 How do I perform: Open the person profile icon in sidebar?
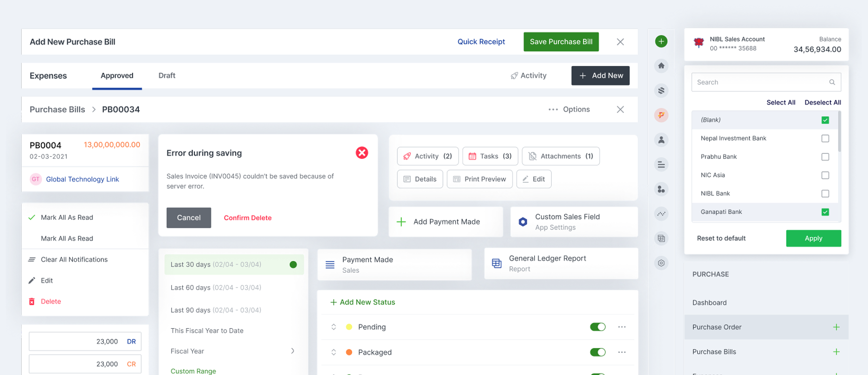pyautogui.click(x=661, y=140)
